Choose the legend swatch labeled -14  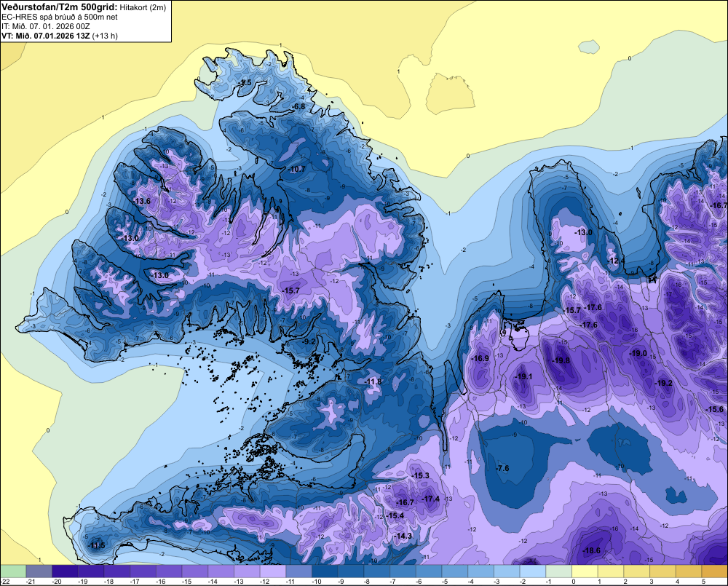click(x=221, y=571)
